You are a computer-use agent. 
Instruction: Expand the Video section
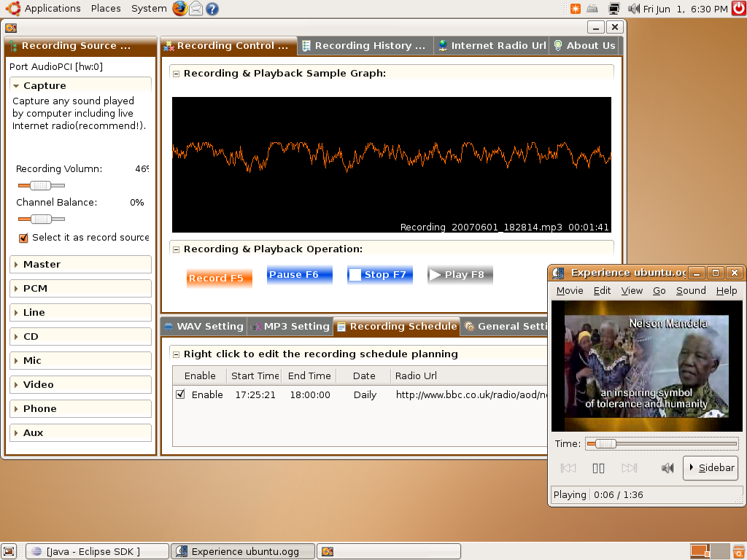click(80, 385)
